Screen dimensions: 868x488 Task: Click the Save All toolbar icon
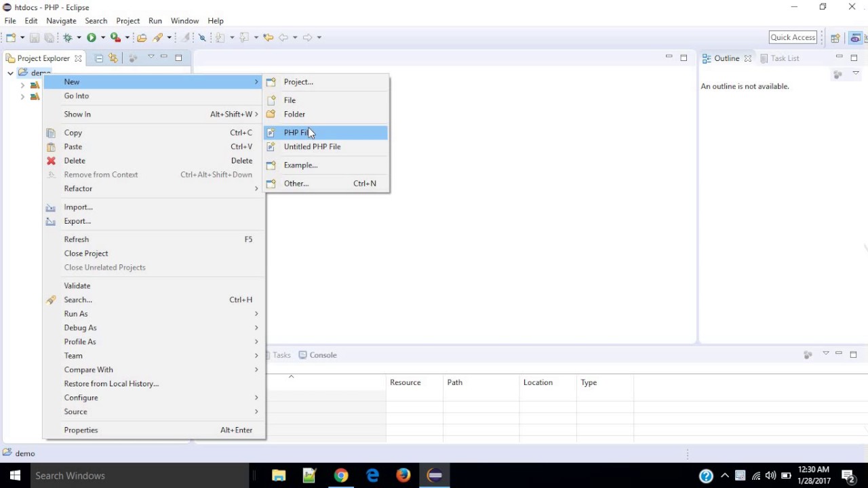click(50, 37)
